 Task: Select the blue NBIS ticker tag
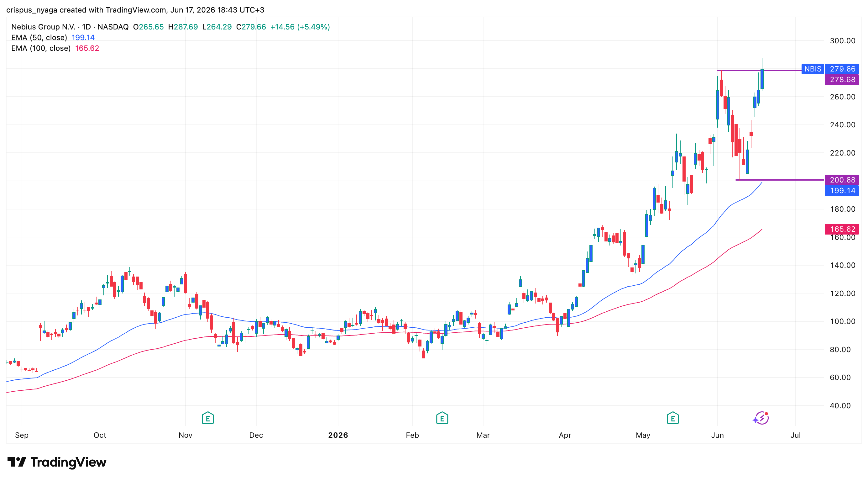pos(813,69)
